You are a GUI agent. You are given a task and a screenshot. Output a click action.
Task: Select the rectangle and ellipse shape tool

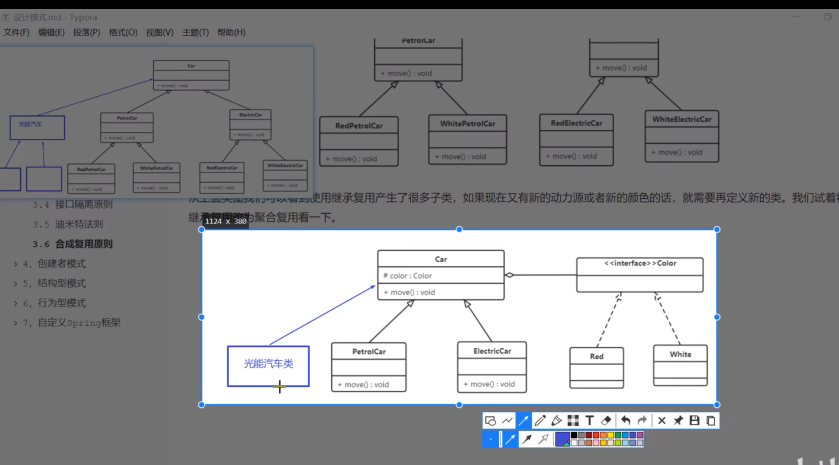pyautogui.click(x=490, y=421)
